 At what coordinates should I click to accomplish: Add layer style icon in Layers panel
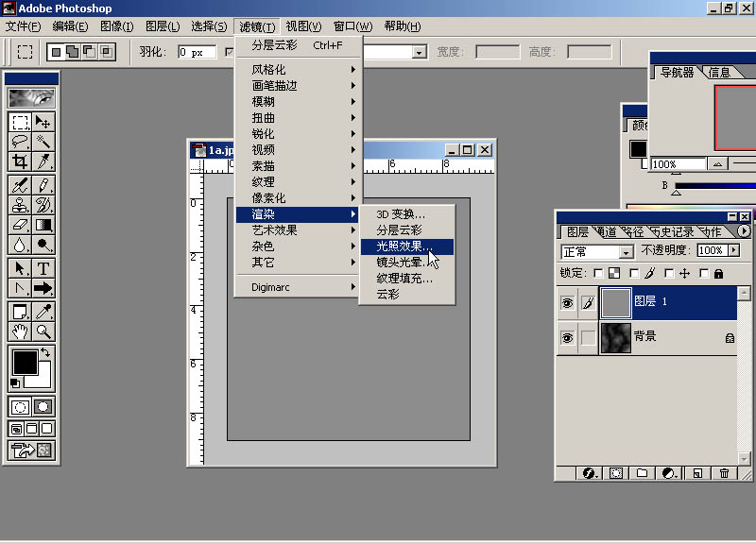(589, 473)
